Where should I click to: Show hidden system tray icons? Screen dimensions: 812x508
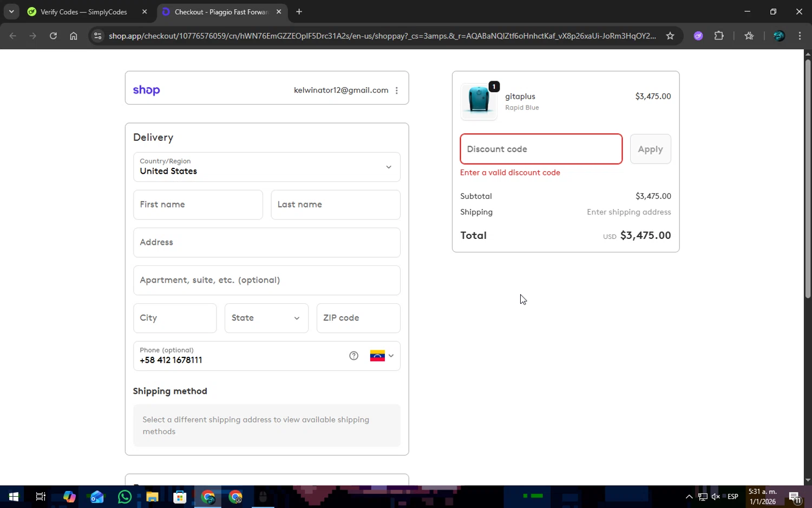coord(689,497)
